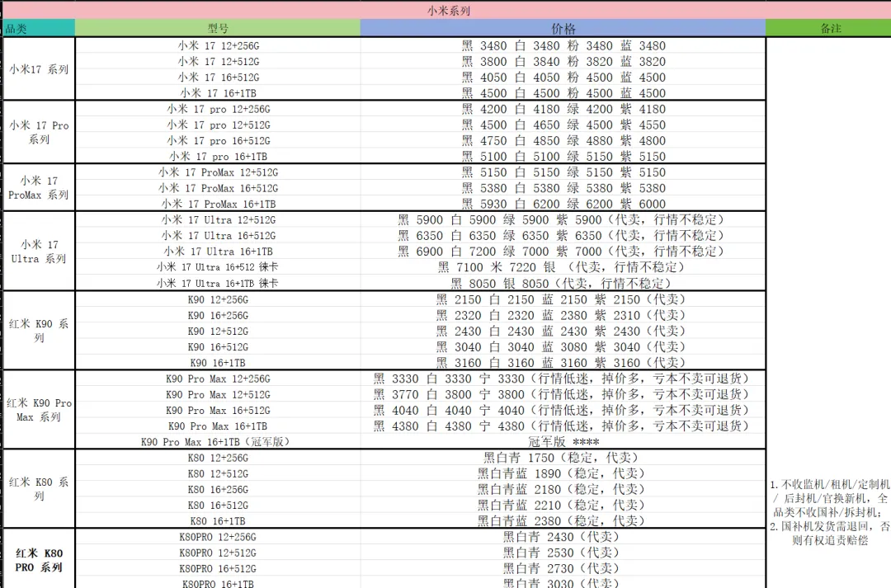The height and width of the screenshot is (588, 891).
Task: Click the 小米 17 ProMax 系列 category cell
Action: point(40,187)
